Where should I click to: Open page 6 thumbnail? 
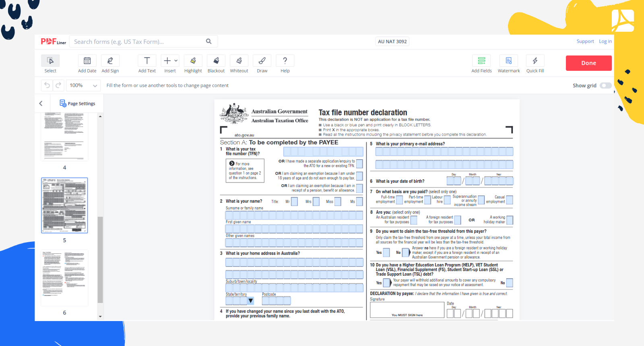(x=64, y=278)
